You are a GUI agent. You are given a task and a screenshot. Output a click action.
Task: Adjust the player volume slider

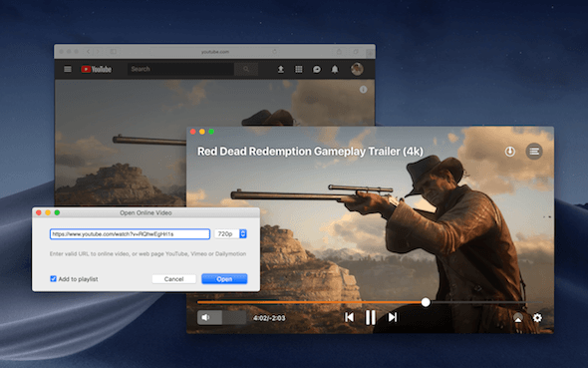click(x=221, y=317)
